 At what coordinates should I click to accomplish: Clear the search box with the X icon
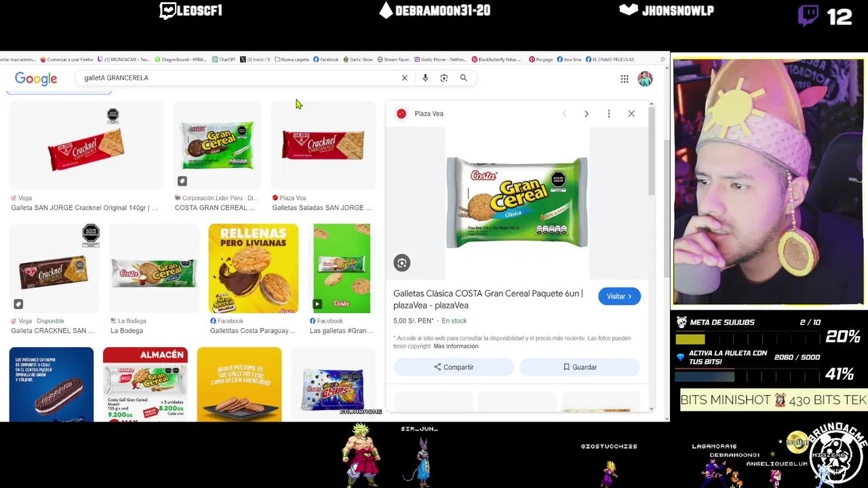(x=404, y=78)
